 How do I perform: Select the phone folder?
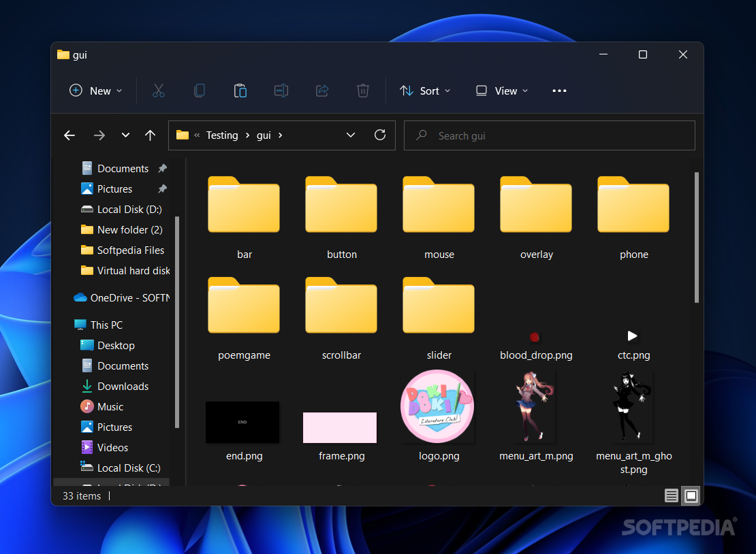click(x=633, y=218)
